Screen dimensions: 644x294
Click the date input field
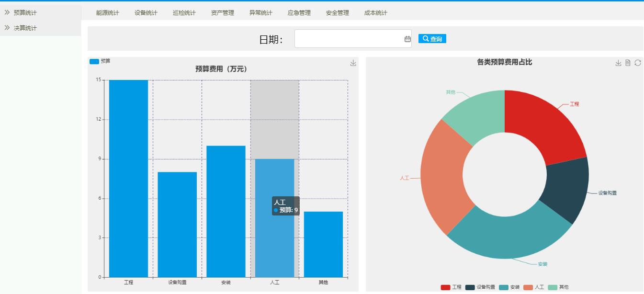pyautogui.click(x=349, y=39)
